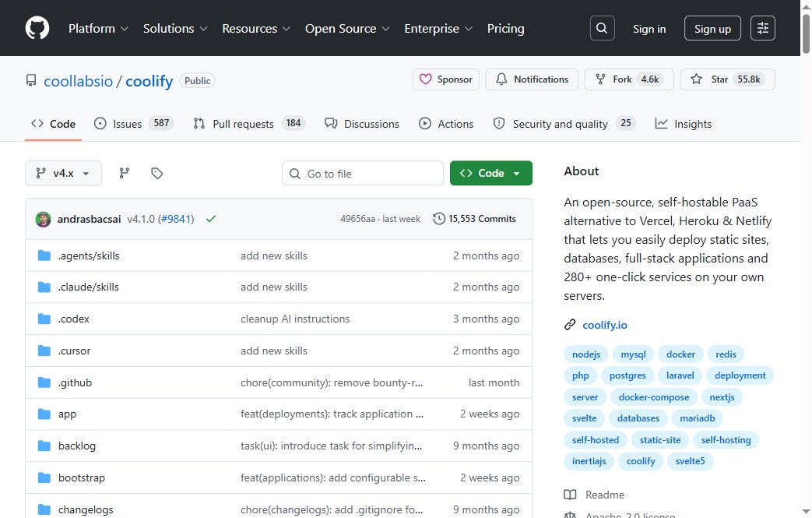View branches via the branch icon
Viewport: 812px width, 518px height.
pyautogui.click(x=125, y=173)
